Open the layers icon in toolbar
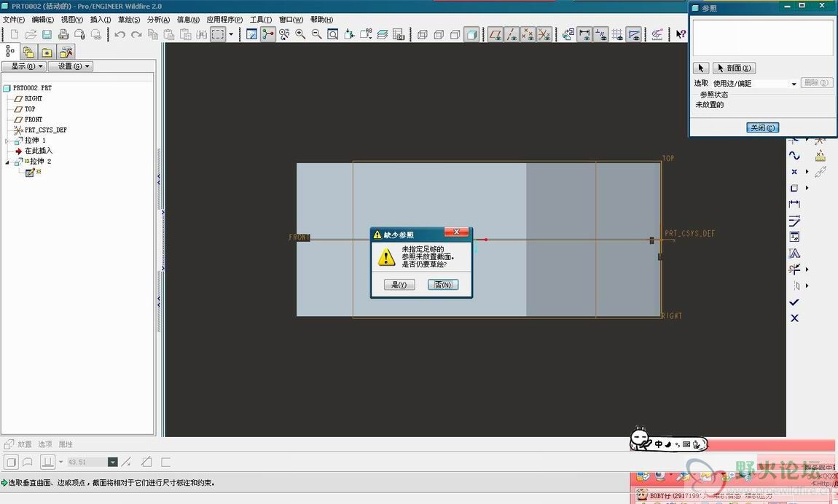Image resolution: width=838 pixels, height=504 pixels. click(382, 34)
